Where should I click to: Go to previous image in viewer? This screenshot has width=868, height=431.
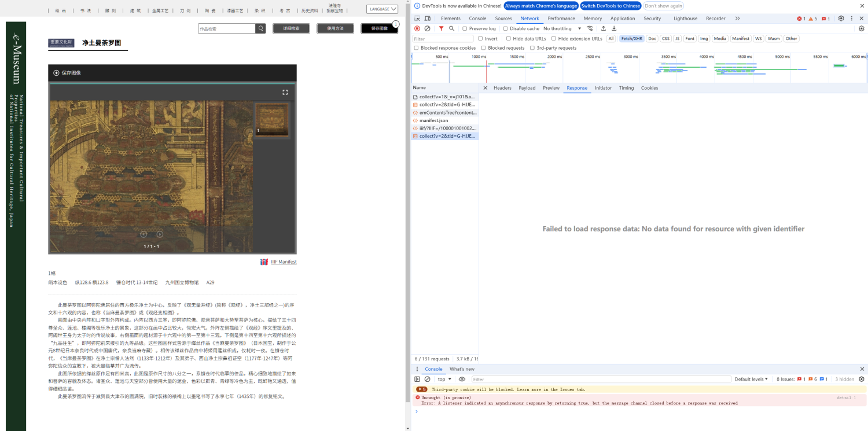[x=144, y=234]
